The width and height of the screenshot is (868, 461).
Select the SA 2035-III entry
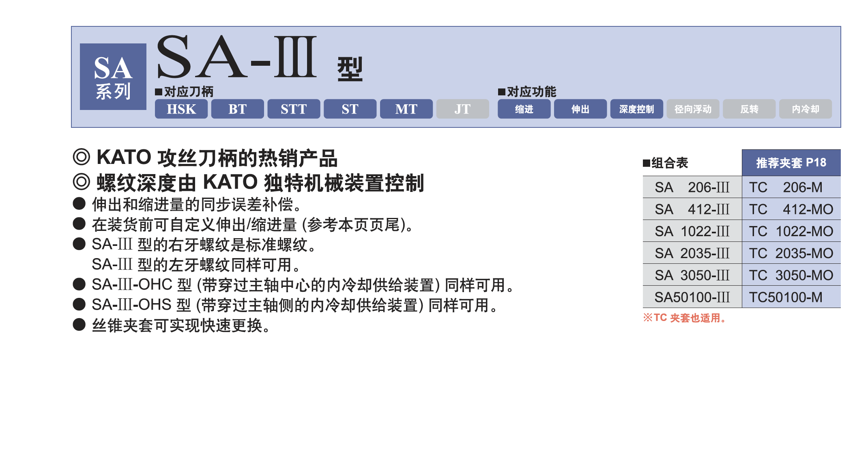coord(692,253)
